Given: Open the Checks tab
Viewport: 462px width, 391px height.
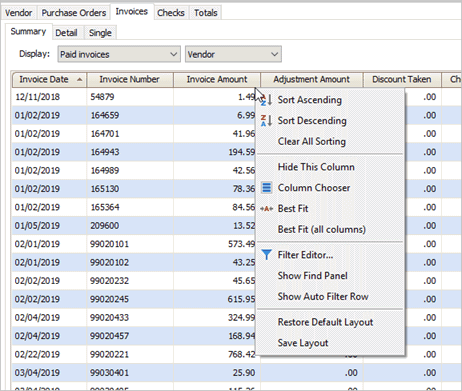Looking at the screenshot, I should point(171,13).
